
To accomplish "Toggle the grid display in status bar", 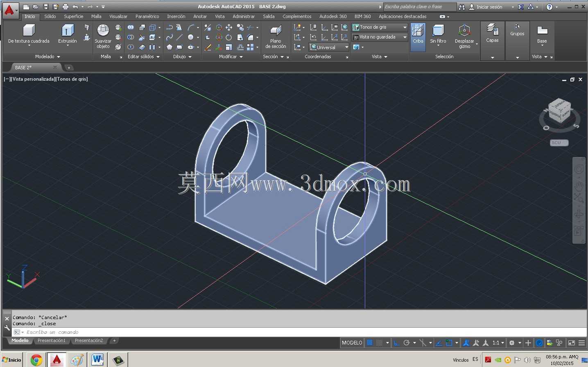I will 370,343.
